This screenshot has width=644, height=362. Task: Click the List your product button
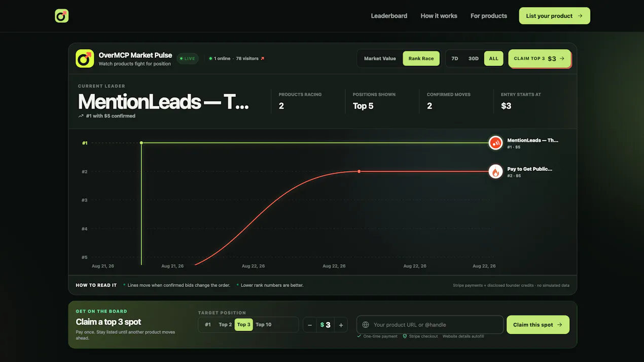click(554, 16)
